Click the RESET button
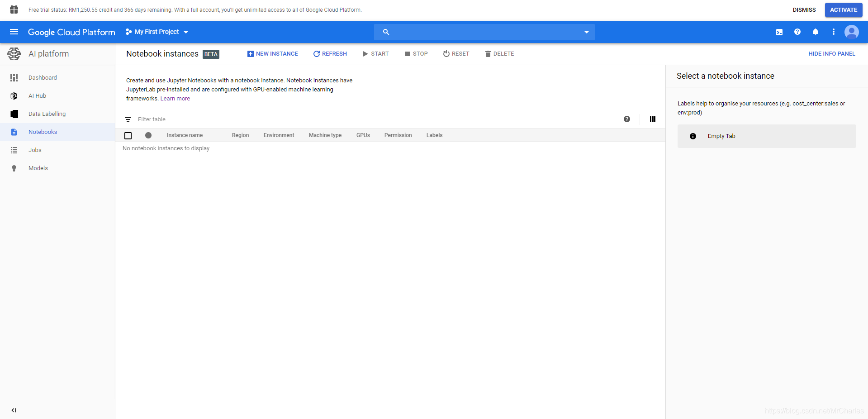 456,54
